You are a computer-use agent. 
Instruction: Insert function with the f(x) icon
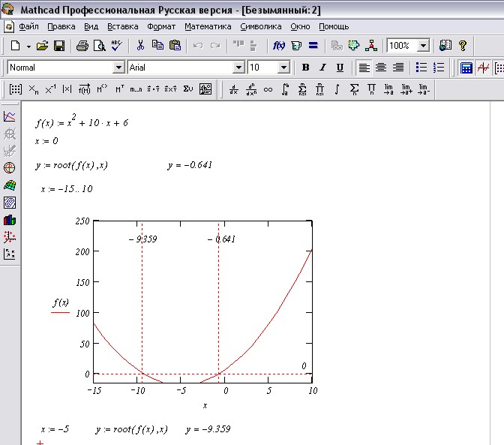279,46
